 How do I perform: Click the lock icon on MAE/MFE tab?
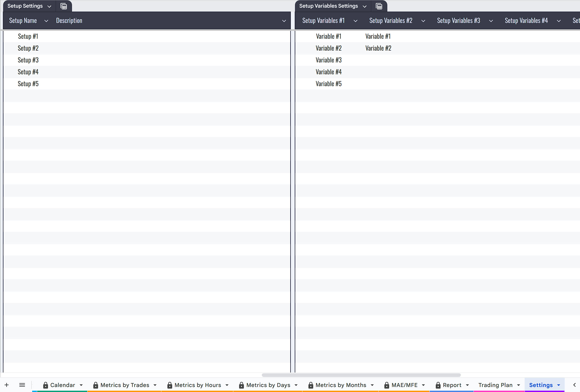click(386, 385)
